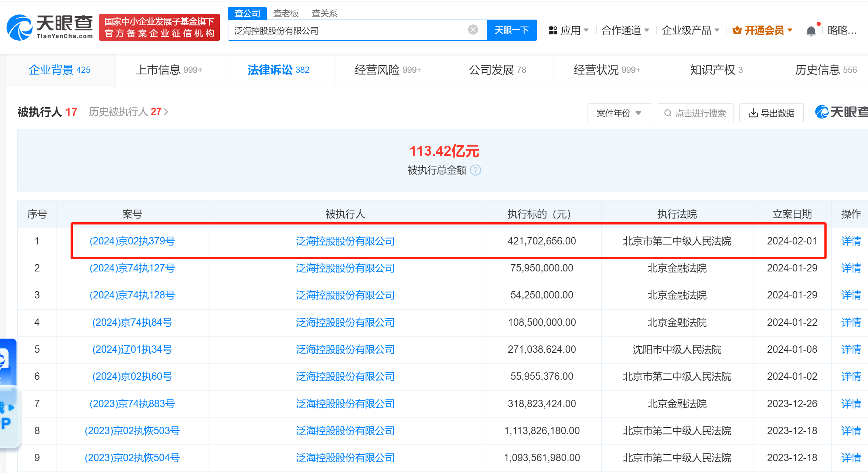Viewport: 868px width, 473px height.
Task: Open case (2024)京74执128号
Action: (x=132, y=295)
